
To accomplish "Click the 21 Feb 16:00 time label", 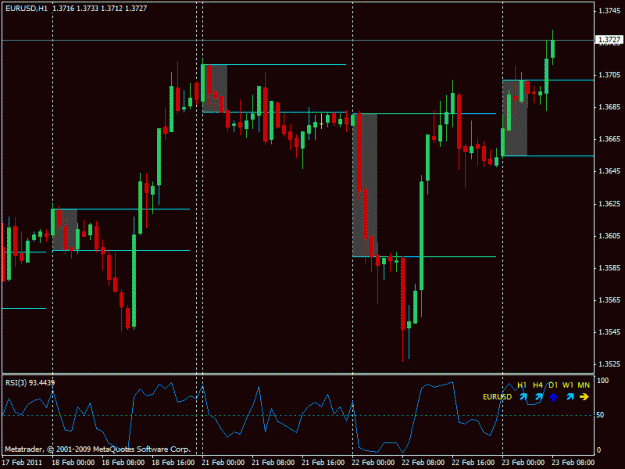I will pos(323,463).
